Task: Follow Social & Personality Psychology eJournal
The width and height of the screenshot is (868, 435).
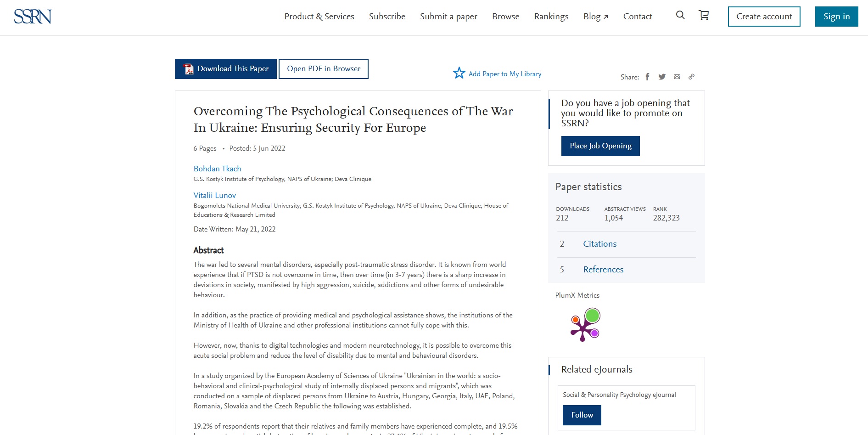Action: pos(582,415)
